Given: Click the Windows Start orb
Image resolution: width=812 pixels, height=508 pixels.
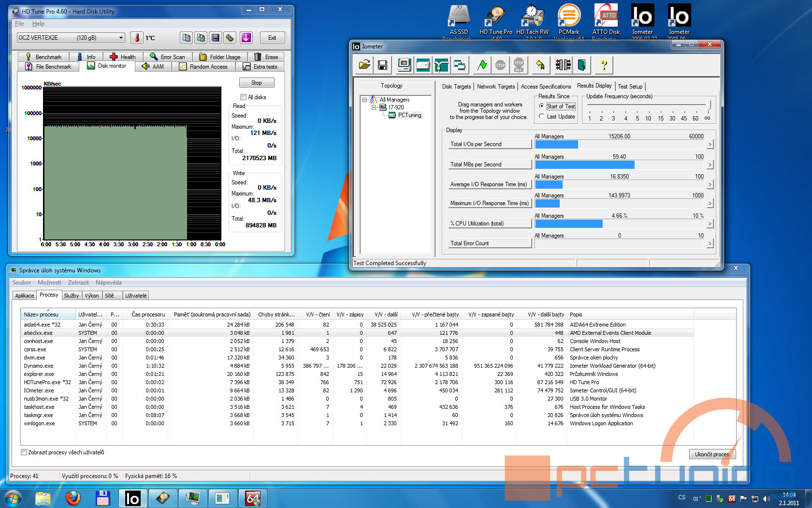Looking at the screenshot, I should 13,498.
